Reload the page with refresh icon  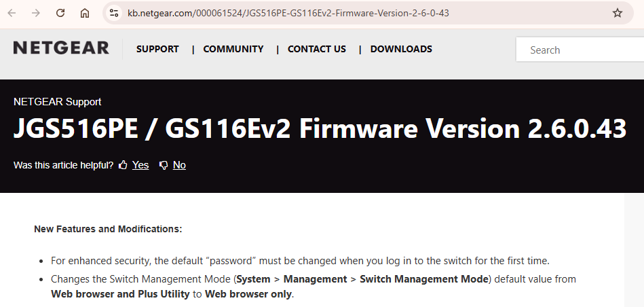[60, 13]
